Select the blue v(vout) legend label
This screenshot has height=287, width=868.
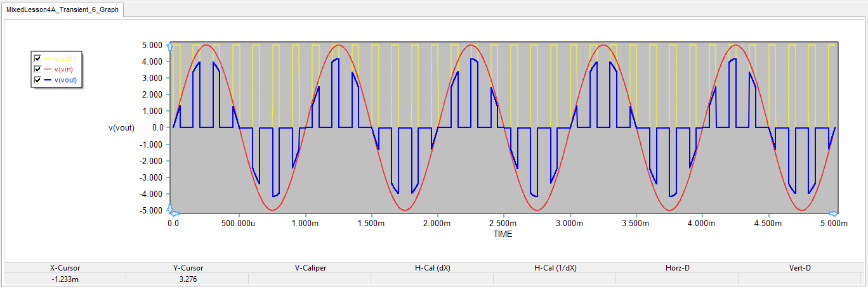65,79
